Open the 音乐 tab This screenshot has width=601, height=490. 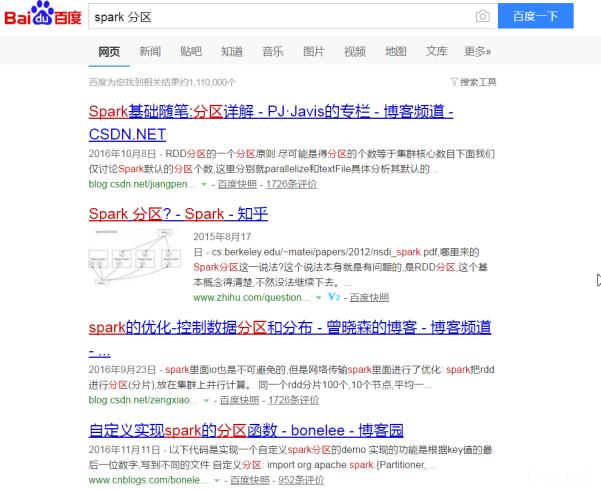click(273, 51)
